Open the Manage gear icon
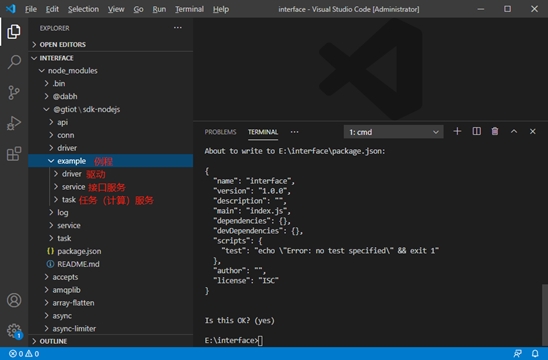 (14, 331)
